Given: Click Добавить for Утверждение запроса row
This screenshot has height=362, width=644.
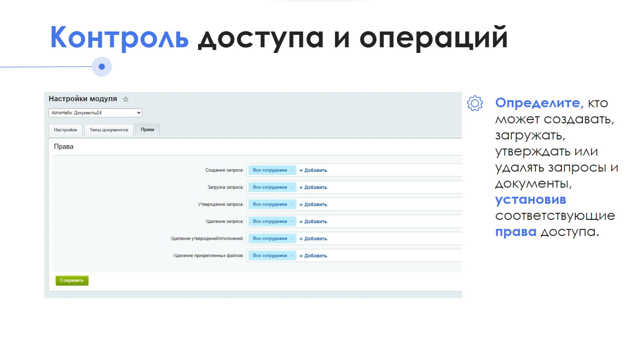Looking at the screenshot, I should 313,205.
